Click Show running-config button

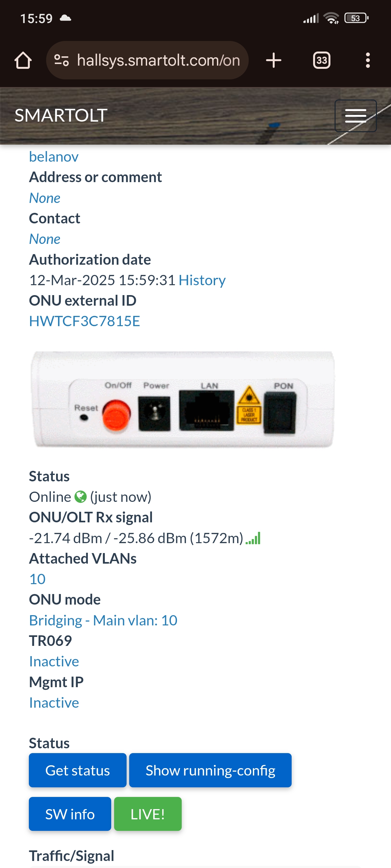pos(210,770)
